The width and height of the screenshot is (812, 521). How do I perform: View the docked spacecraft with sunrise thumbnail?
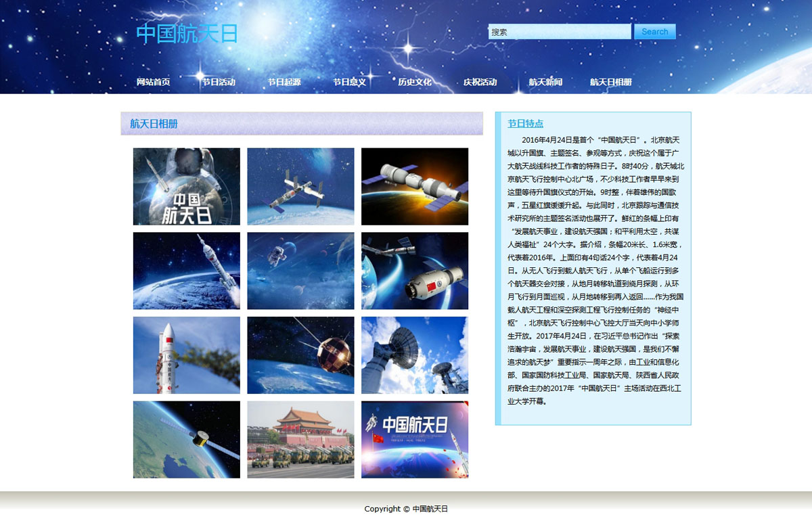tap(415, 187)
